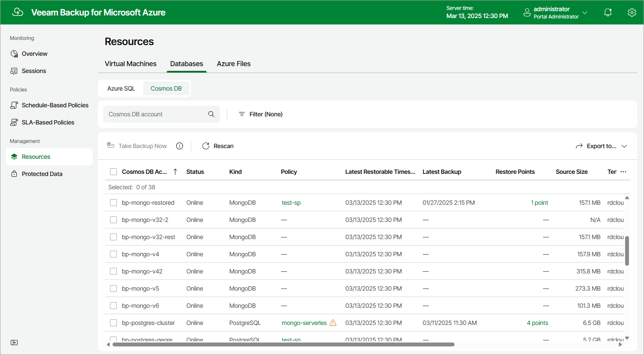Sort by the Source Size column header
This screenshot has height=355, width=644.
click(x=571, y=172)
